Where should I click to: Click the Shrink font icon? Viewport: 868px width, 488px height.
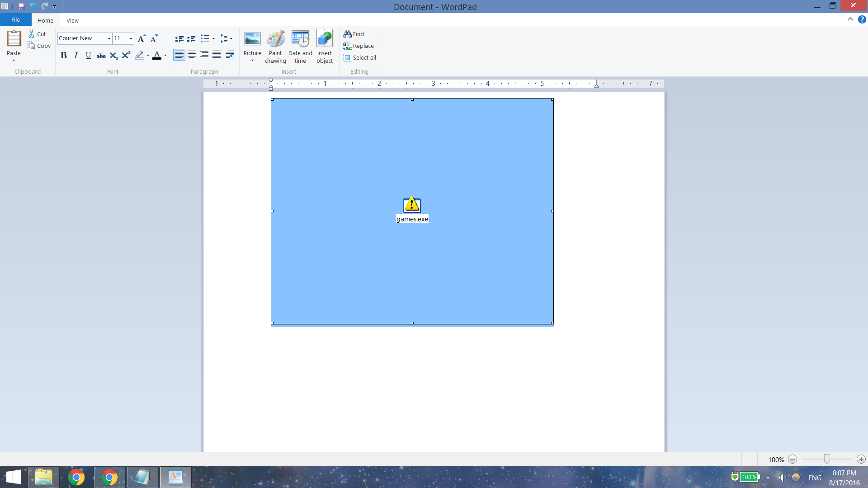point(154,38)
